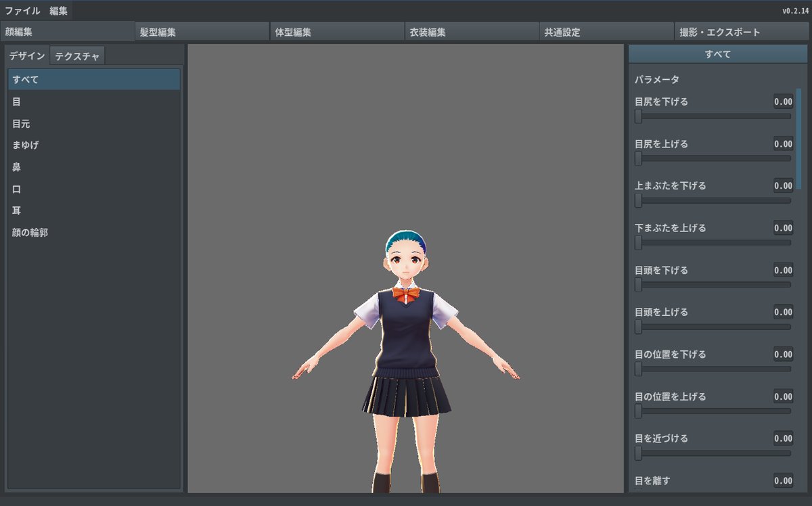Select the 顔の輪郭 category
The image size is (812, 506).
(x=30, y=232)
